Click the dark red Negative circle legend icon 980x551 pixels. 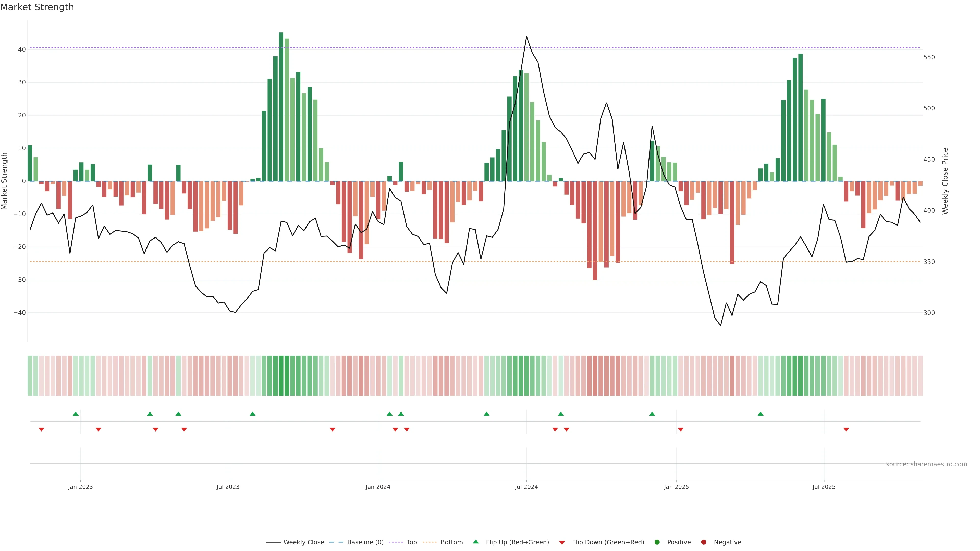703,542
